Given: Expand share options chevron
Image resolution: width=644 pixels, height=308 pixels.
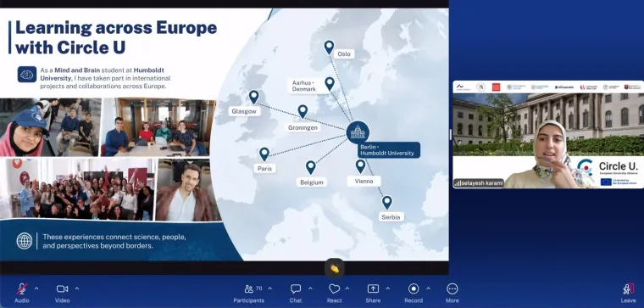Looking at the screenshot, I should (x=388, y=288).
